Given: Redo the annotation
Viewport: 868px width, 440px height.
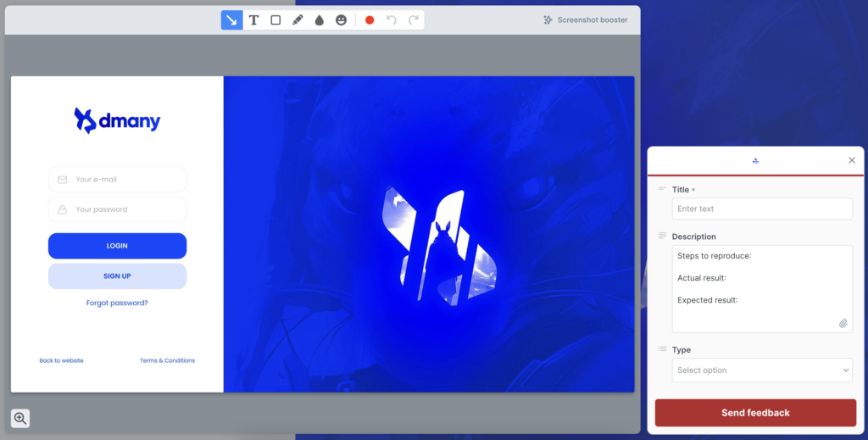Looking at the screenshot, I should [413, 20].
